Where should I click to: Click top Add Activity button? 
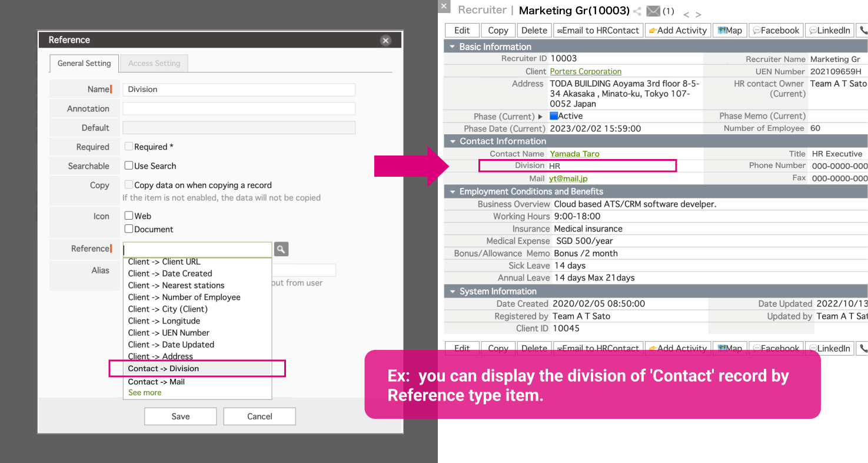click(x=677, y=31)
